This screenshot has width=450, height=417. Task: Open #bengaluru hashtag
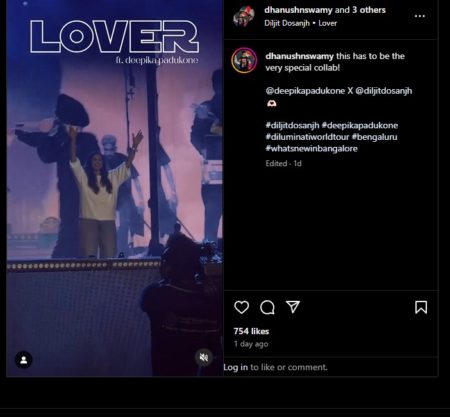[x=375, y=137]
